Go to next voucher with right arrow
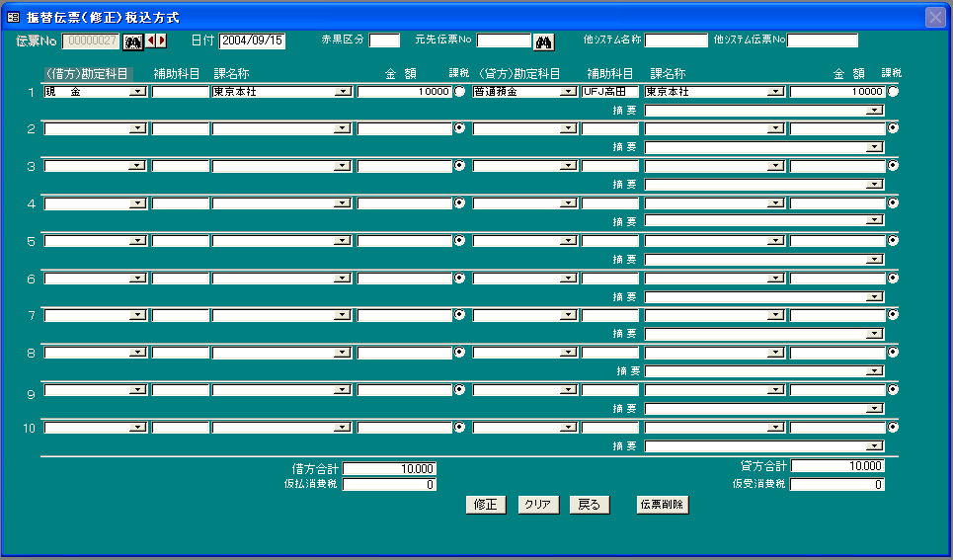Screen dimensions: 953x560 162,40
